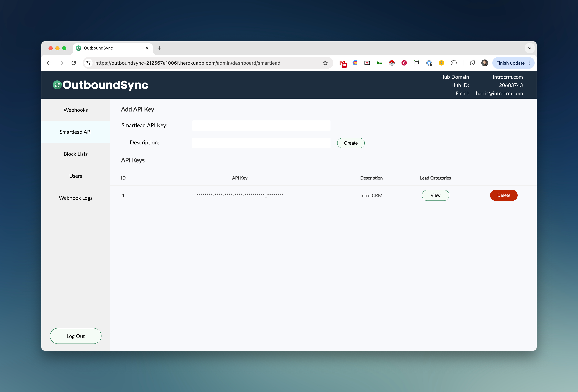
Task: Go to Webhooks in sidebar
Action: point(76,110)
